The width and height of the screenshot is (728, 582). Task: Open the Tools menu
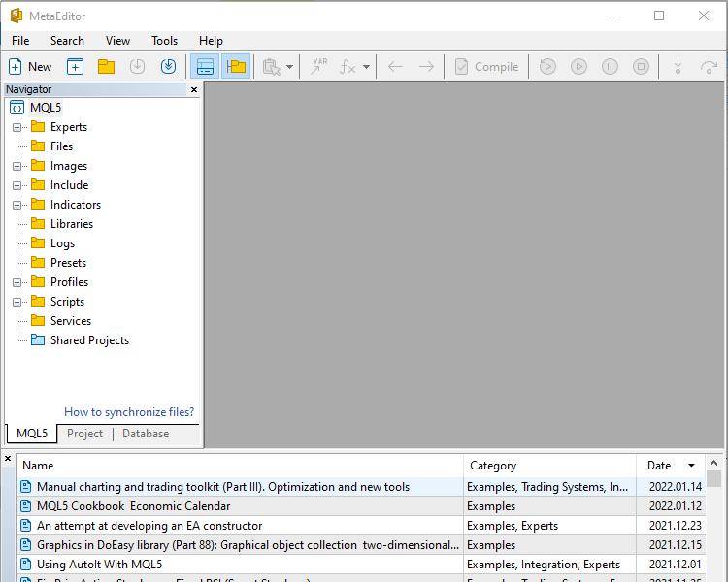[164, 41]
